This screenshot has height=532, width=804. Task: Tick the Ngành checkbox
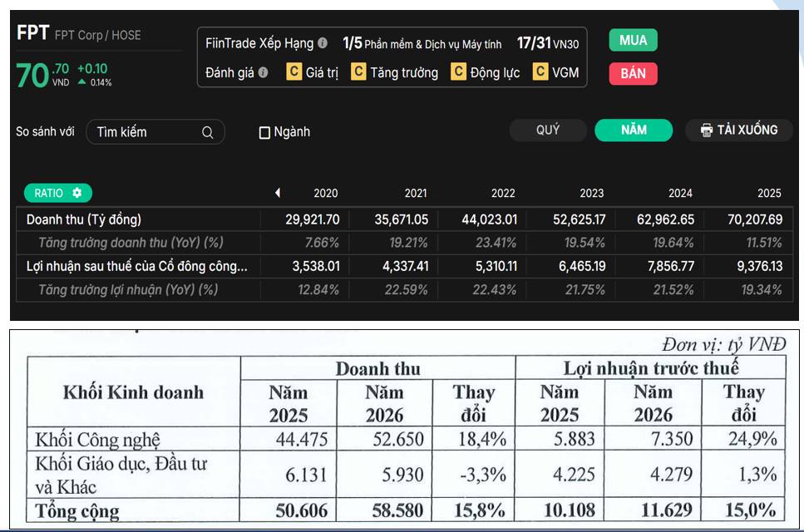point(264,133)
